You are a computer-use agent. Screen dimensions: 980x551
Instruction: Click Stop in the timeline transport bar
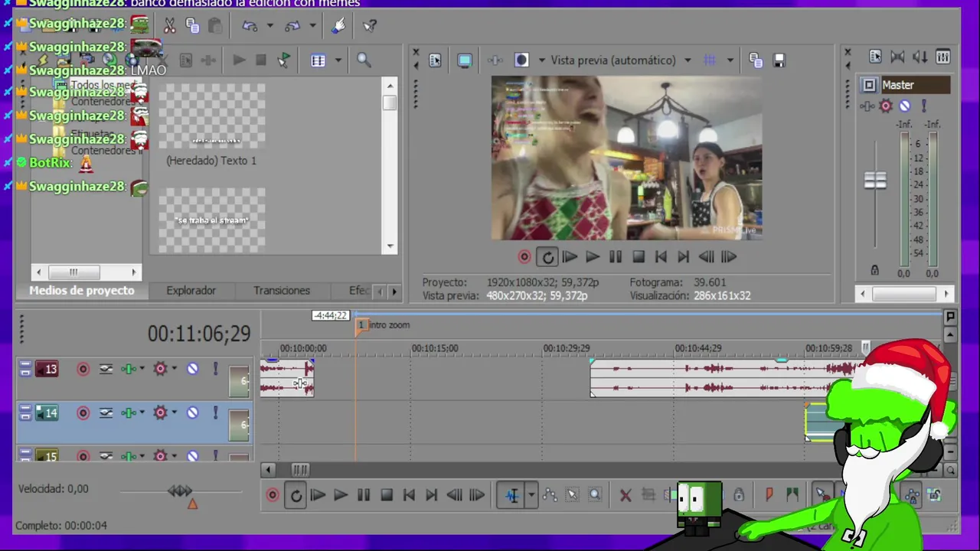pyautogui.click(x=387, y=495)
